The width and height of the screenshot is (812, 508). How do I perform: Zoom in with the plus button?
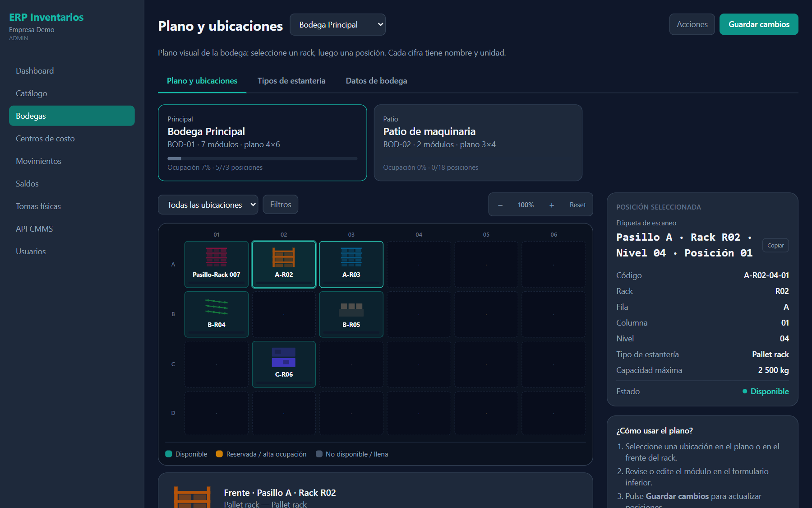coord(552,205)
